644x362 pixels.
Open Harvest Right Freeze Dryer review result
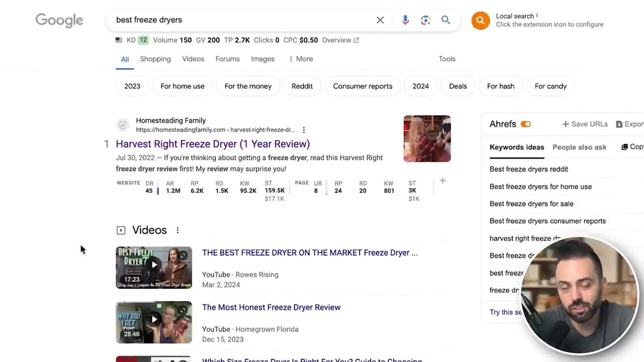pos(213,144)
